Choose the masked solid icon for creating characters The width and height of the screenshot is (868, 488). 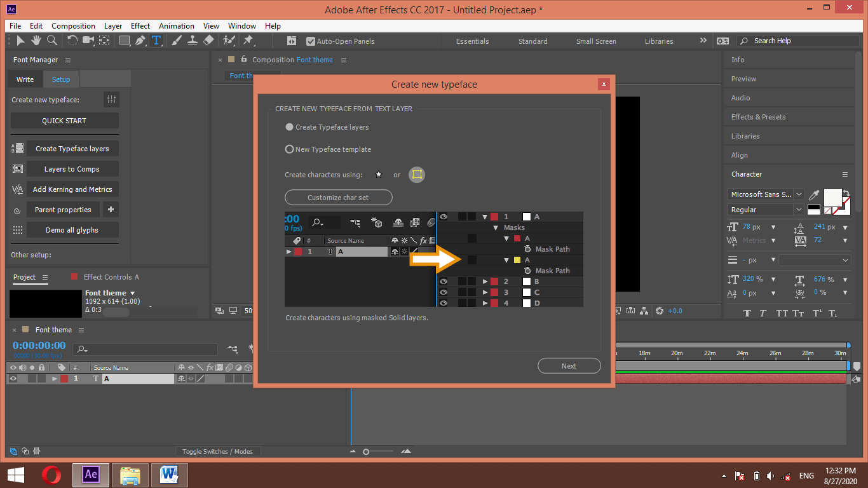417,175
